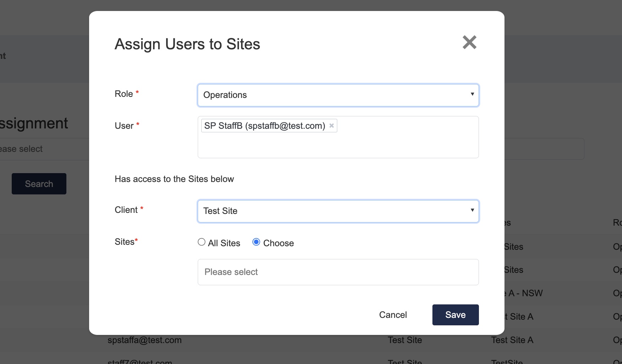Select the Choose radio button
The image size is (622, 364).
point(256,242)
